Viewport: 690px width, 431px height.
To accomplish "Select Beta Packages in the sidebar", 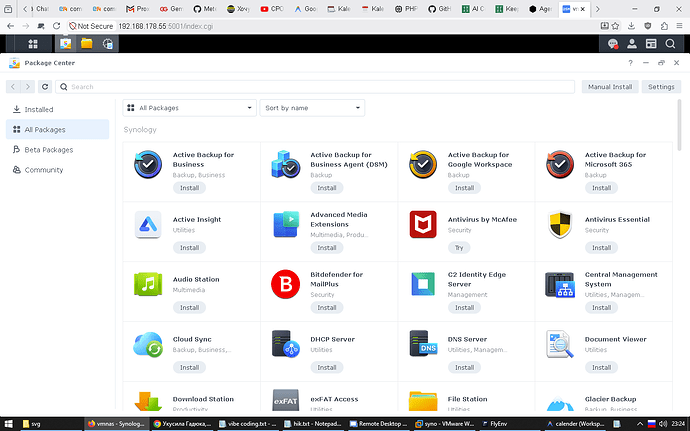I will tap(57, 150).
